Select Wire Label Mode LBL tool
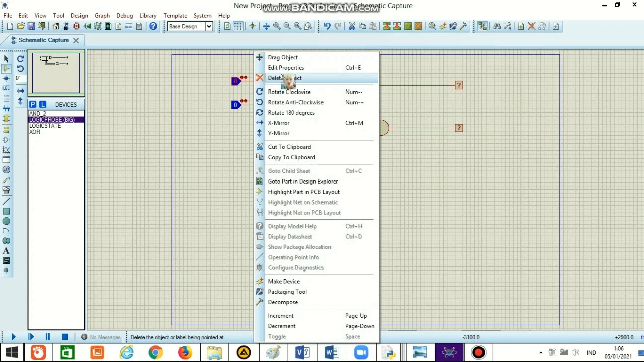644x362 pixels. coord(6,88)
